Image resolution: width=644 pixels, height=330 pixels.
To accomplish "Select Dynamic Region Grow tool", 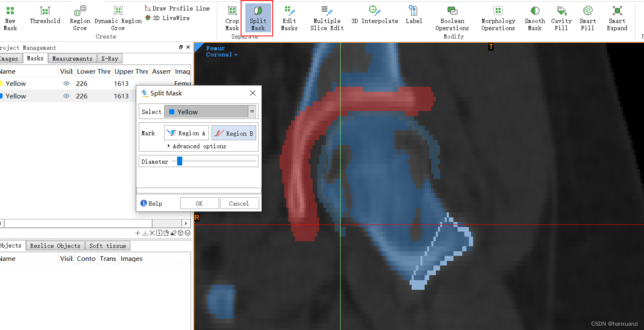I will click(x=118, y=18).
